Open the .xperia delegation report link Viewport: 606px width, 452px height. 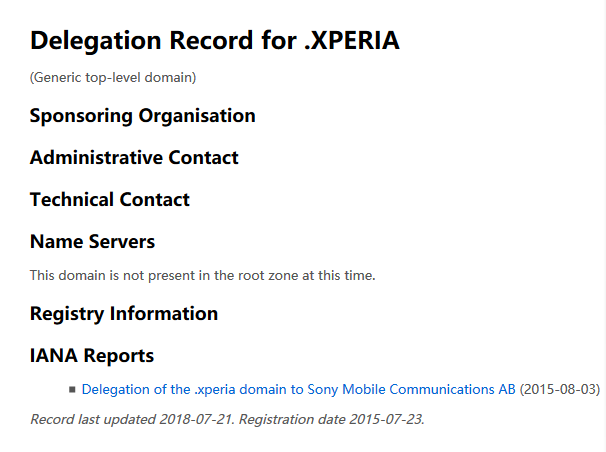298,389
